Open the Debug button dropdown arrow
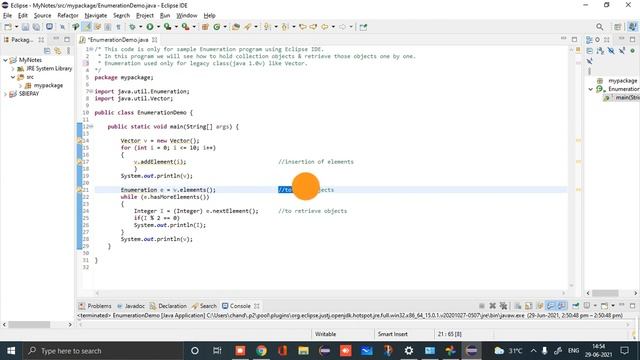 tap(140, 27)
